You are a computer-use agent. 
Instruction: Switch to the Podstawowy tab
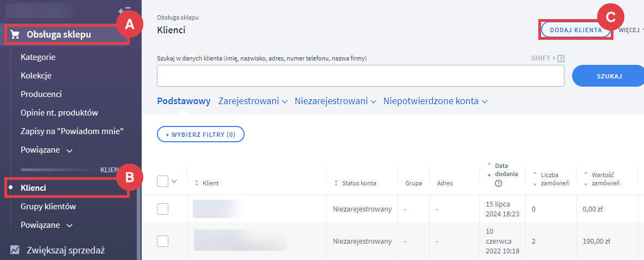coord(184,101)
